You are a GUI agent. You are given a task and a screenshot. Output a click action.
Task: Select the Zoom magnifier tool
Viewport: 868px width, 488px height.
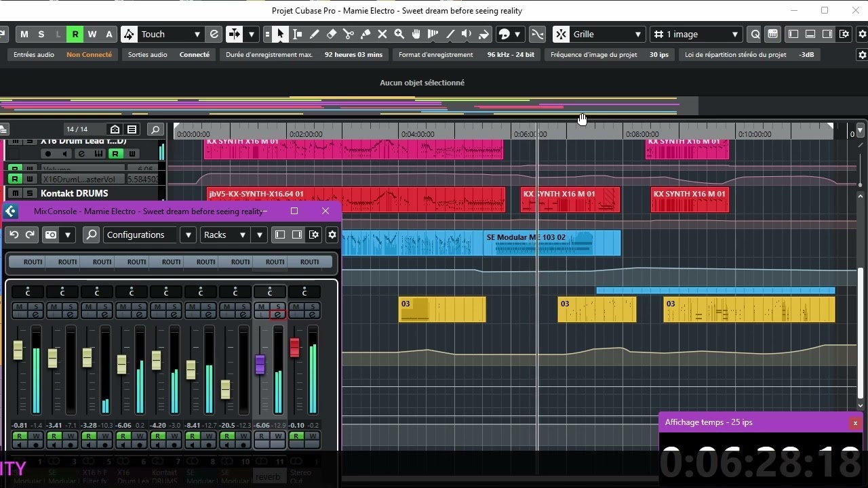(399, 34)
